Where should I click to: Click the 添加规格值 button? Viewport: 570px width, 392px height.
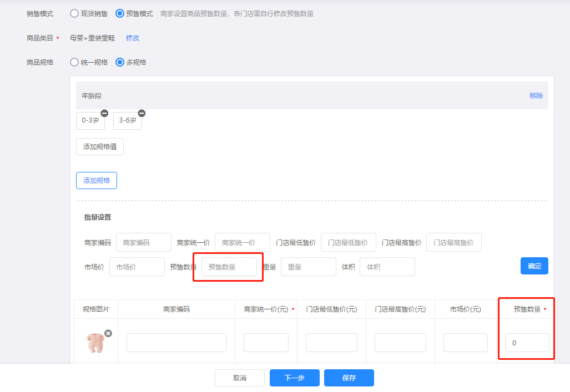[100, 147]
